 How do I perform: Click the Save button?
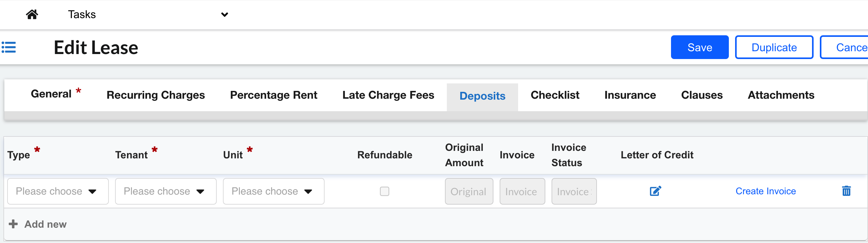pos(699,47)
